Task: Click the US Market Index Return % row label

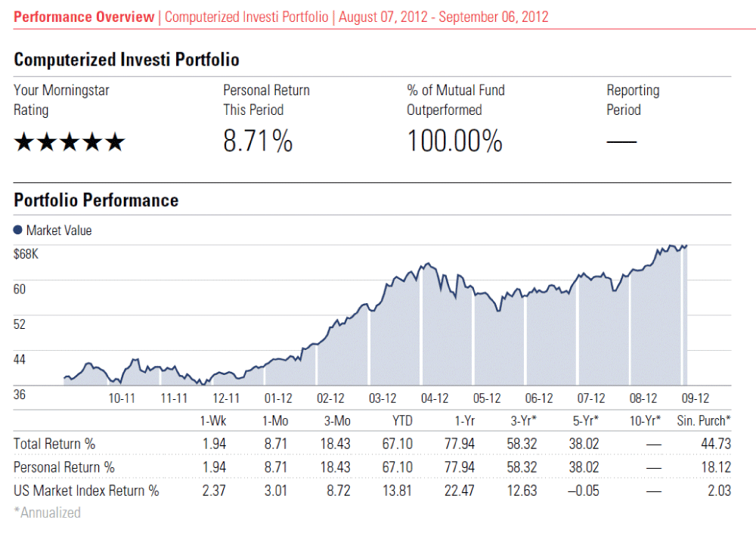Action: pos(86,491)
